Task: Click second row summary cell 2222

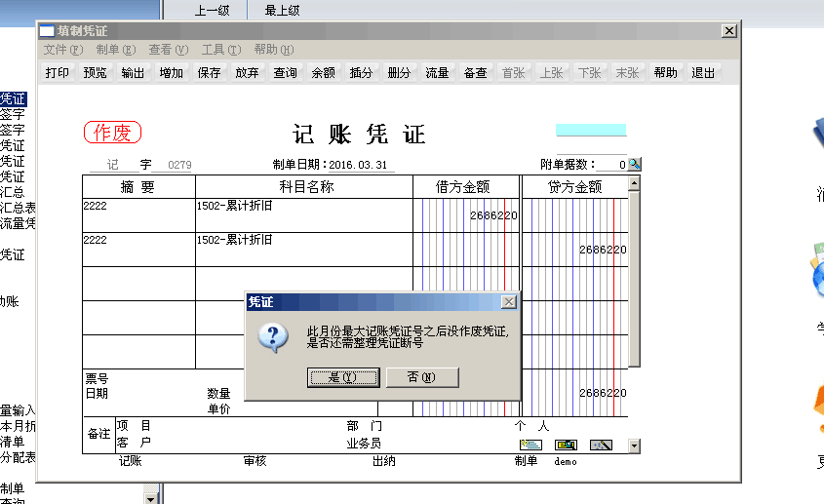Action: pyautogui.click(x=138, y=250)
